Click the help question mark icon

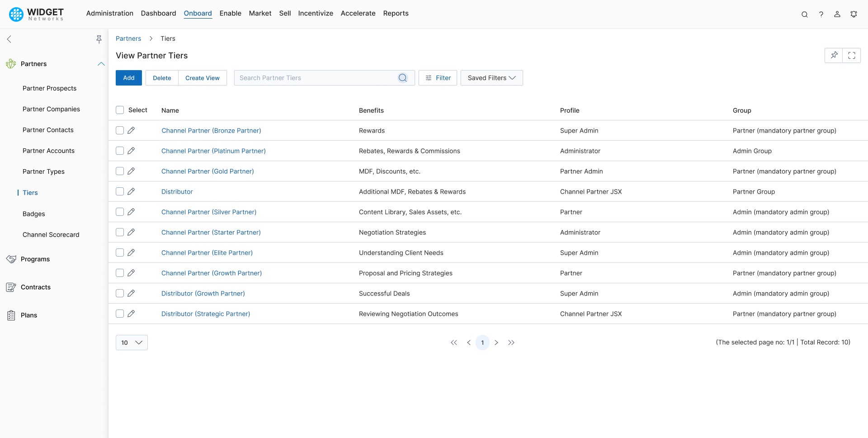pos(821,14)
